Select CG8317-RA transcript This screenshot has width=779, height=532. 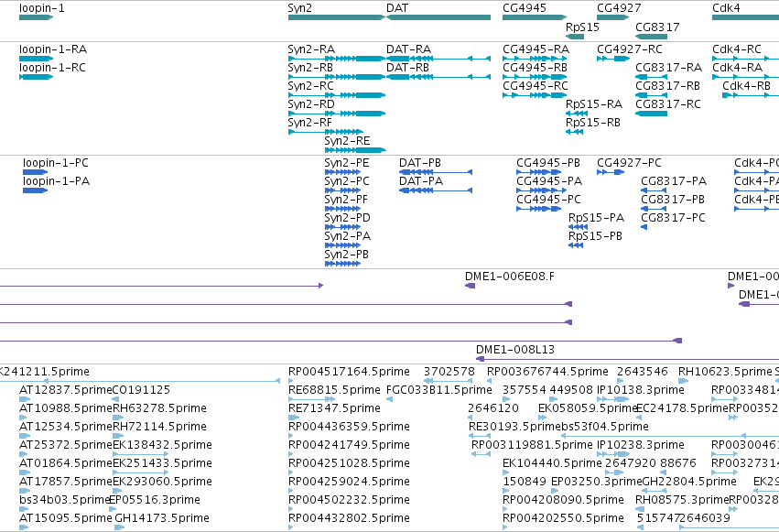click(652, 77)
